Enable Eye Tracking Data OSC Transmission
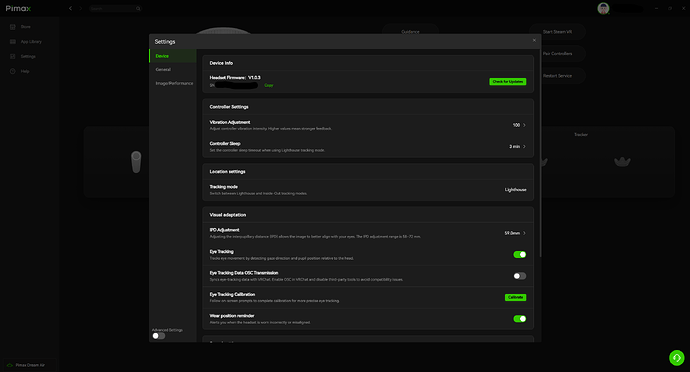The image size is (690, 372). [520, 276]
